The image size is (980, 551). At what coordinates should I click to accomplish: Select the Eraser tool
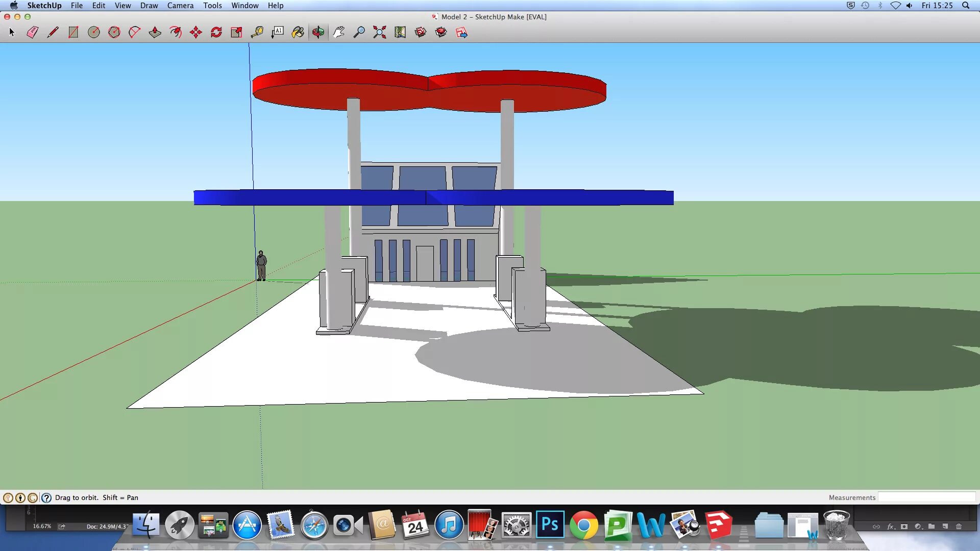[32, 32]
